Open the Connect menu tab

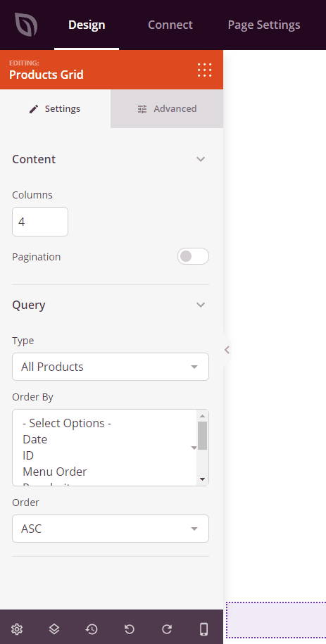click(x=170, y=25)
